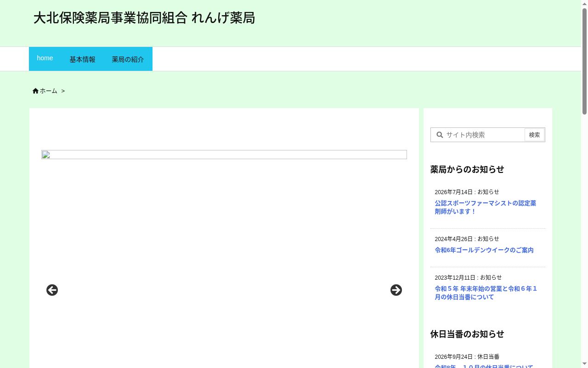The height and width of the screenshot is (368, 588).
Task: Click the site title れんげ薬局
Action: point(144,18)
